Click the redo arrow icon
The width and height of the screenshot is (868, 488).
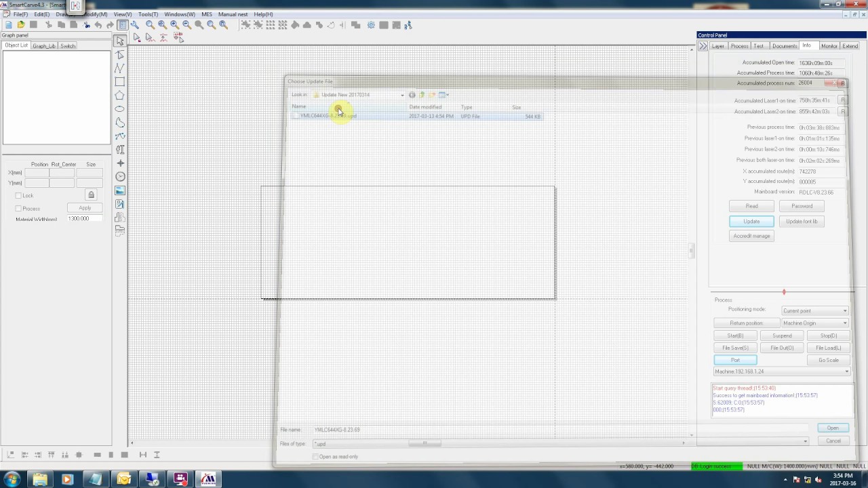111,25
